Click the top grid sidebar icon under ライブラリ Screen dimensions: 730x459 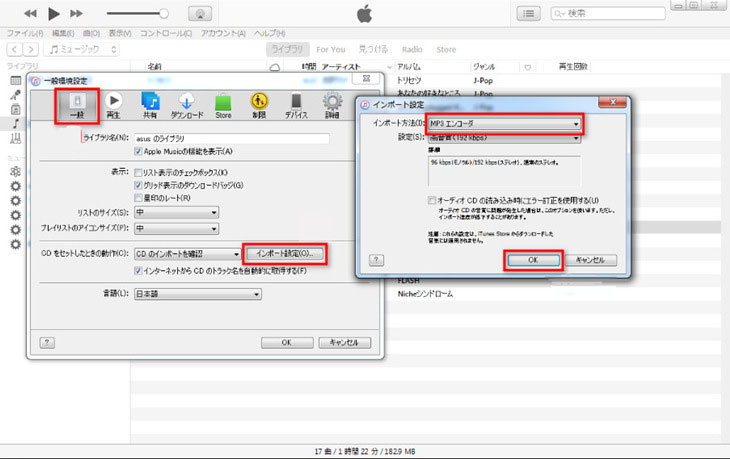[16, 81]
